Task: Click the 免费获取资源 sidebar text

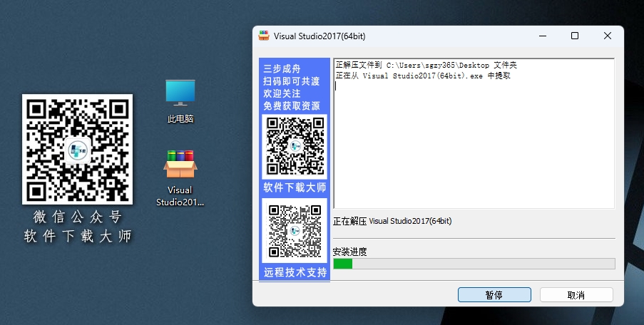Action: pos(292,106)
